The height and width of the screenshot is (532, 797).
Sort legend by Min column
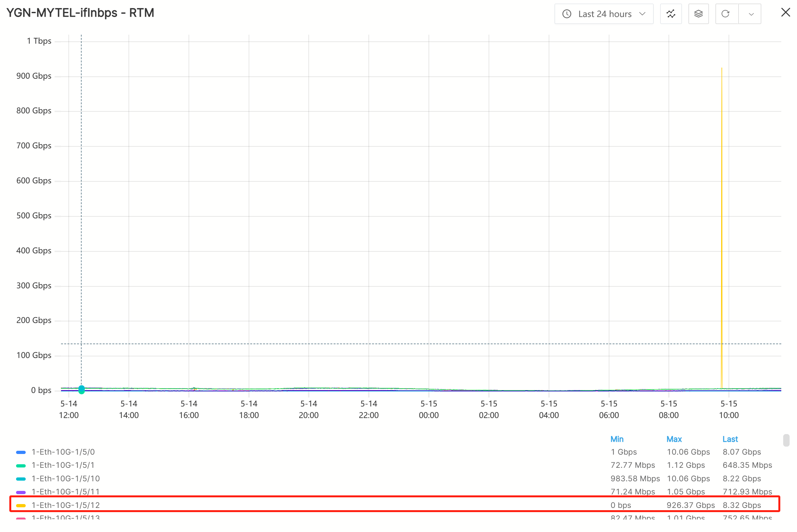pyautogui.click(x=617, y=439)
